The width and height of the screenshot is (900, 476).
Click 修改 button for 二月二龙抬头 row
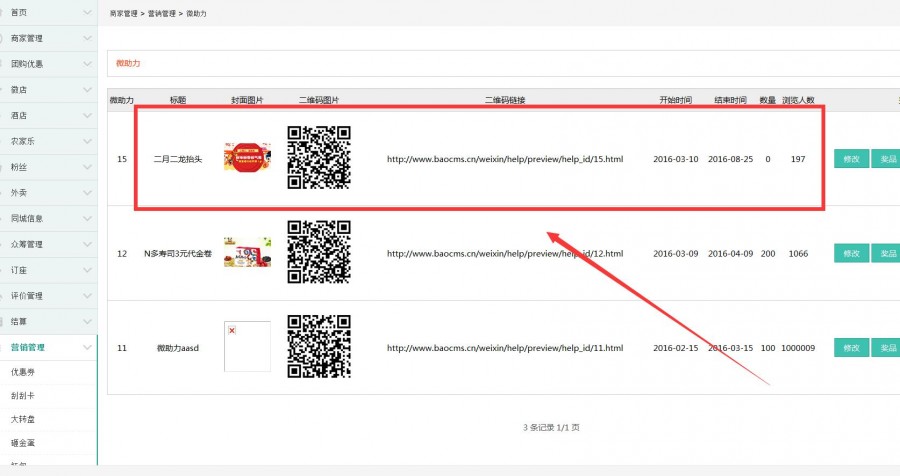pyautogui.click(x=851, y=159)
